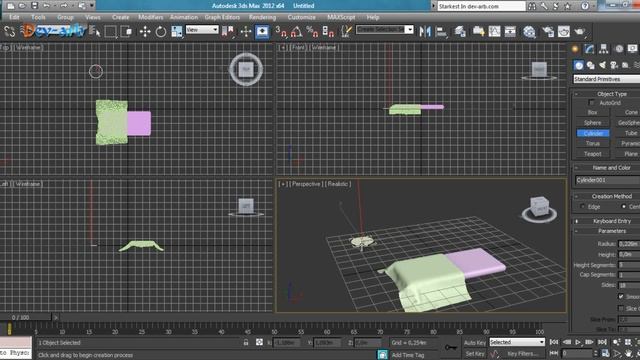Image resolution: width=640 pixels, height=360 pixels.
Task: Select the Geometry category icon
Action: tap(579, 65)
